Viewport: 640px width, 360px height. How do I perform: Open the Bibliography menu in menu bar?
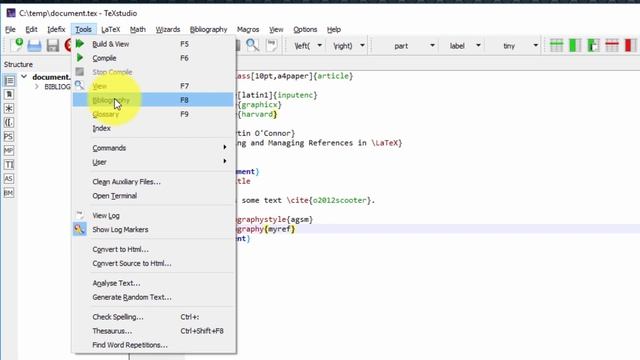(209, 29)
